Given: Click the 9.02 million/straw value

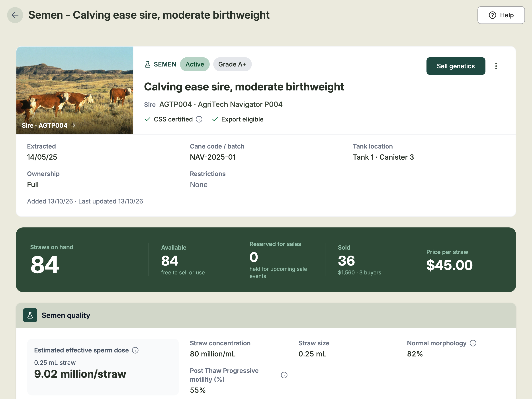Looking at the screenshot, I should pyautogui.click(x=80, y=374).
